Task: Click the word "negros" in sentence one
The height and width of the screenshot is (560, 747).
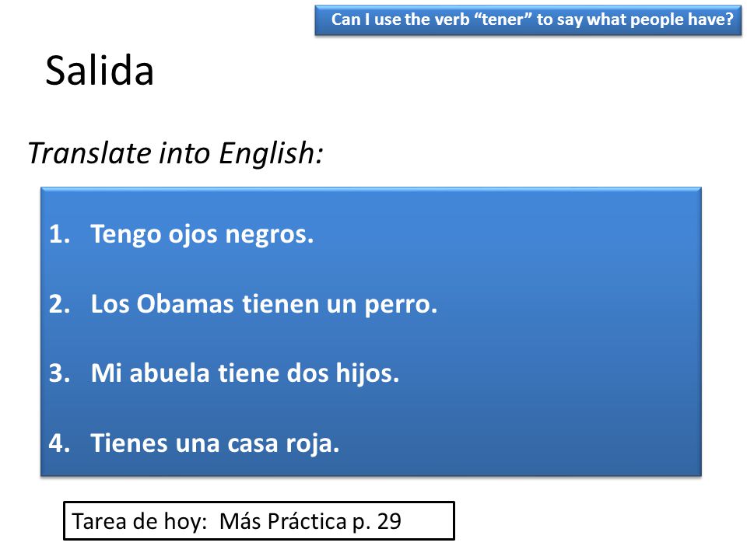Action: point(269,235)
